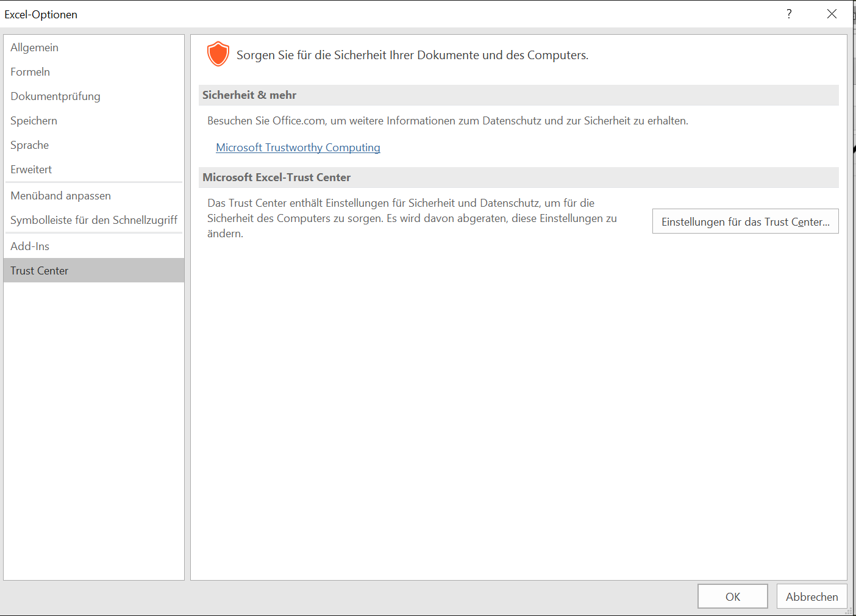
Task: Click the Besuchen Sie Office.com text
Action: tap(448, 121)
